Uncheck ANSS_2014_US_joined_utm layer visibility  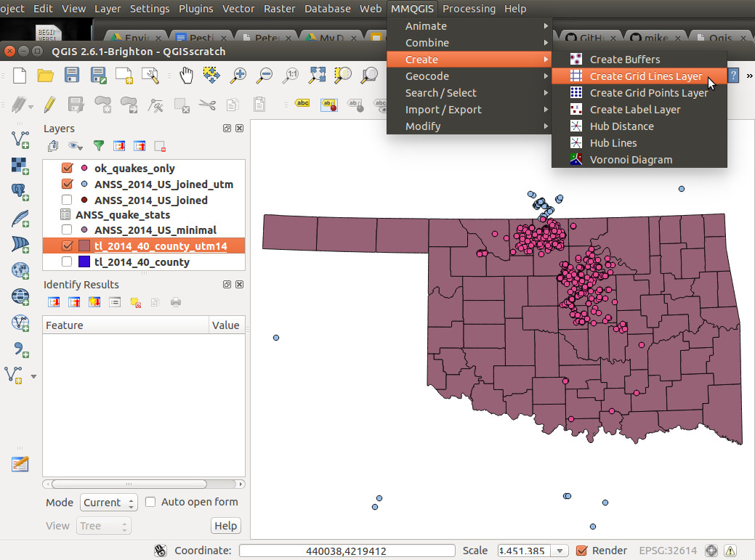(x=67, y=184)
